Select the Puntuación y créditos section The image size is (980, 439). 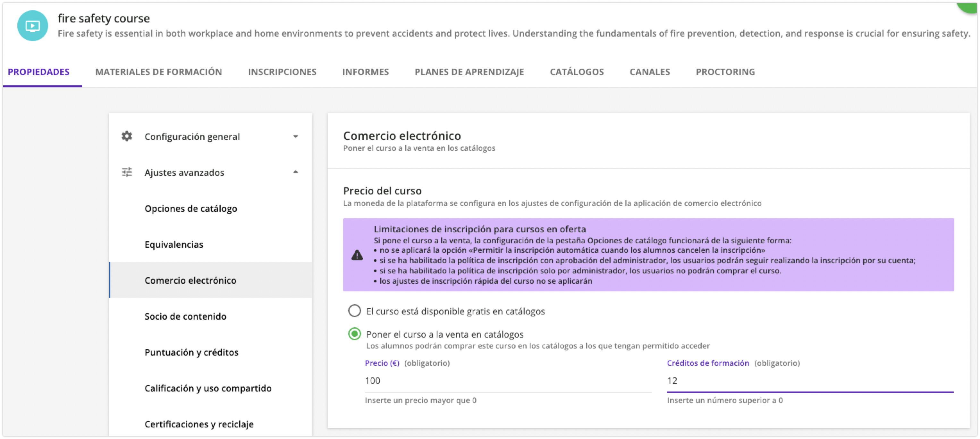[x=191, y=352]
